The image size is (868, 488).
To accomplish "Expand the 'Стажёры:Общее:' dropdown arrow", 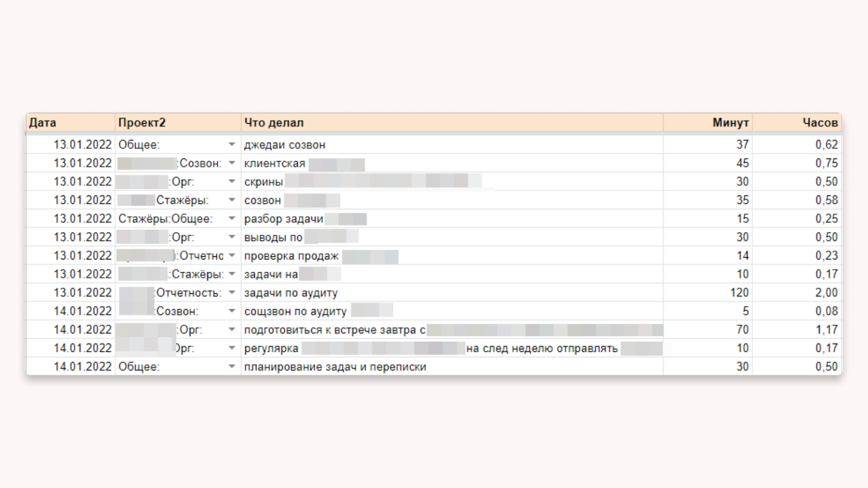I will pyautogui.click(x=232, y=219).
